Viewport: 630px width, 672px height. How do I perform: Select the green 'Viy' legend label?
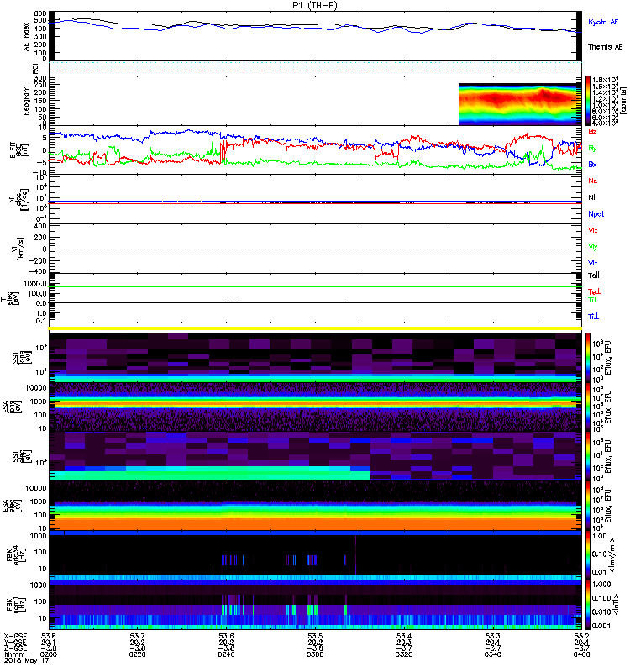[x=592, y=247]
